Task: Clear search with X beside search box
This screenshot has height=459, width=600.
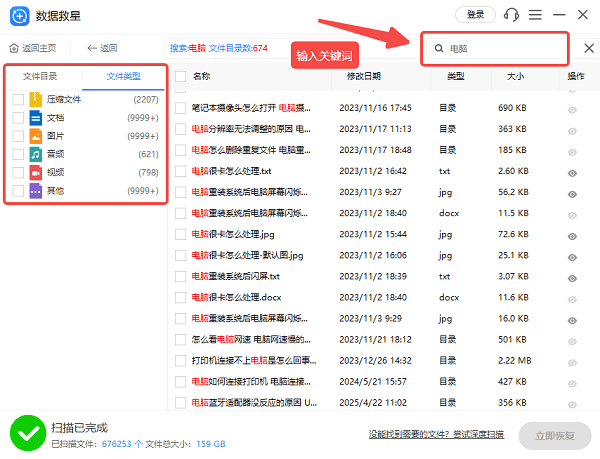Action: 588,48
